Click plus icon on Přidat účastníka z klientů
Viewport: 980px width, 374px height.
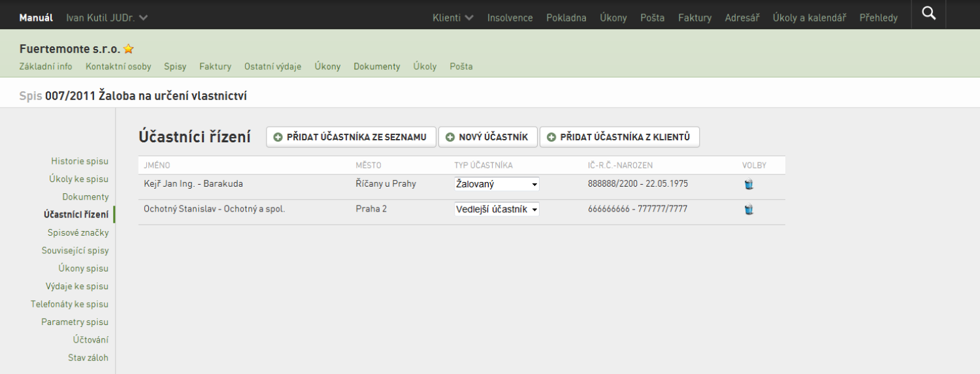(x=551, y=137)
